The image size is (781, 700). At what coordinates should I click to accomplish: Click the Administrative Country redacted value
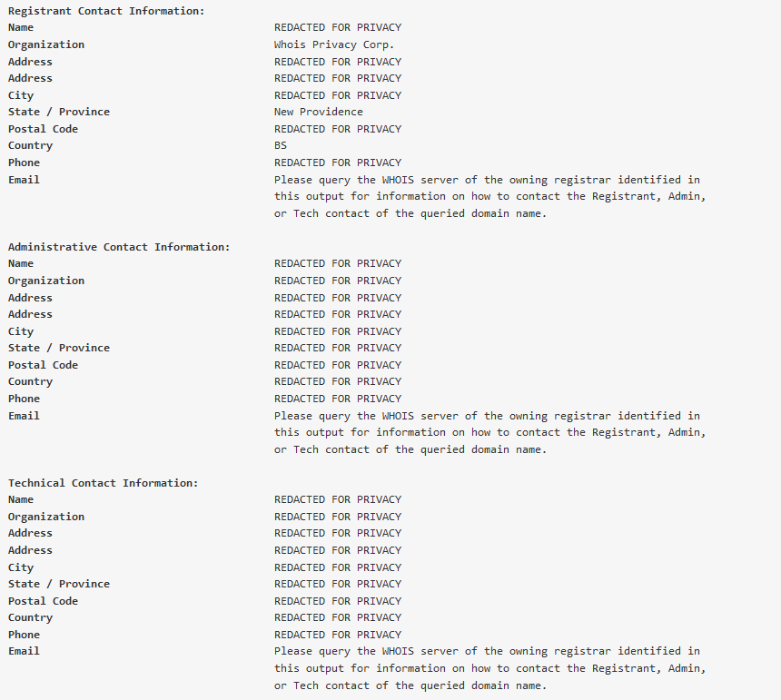pyautogui.click(x=338, y=382)
